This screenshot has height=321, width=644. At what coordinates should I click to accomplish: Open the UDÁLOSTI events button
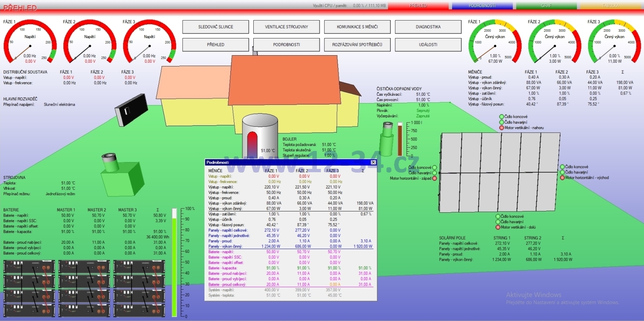[x=428, y=45]
